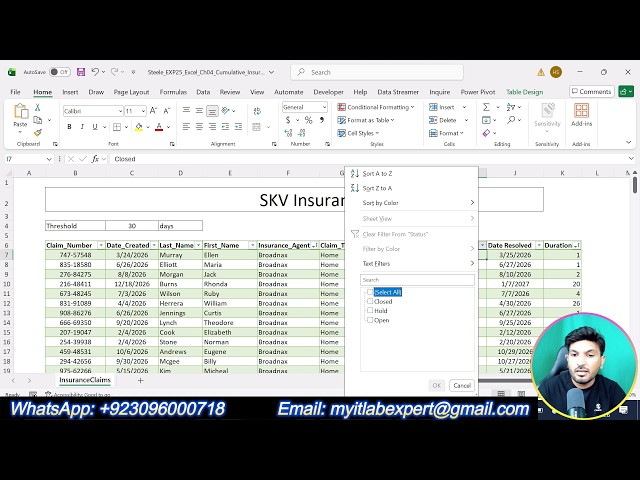Open the font size dropdown
640x480 pixels.
(x=143, y=111)
